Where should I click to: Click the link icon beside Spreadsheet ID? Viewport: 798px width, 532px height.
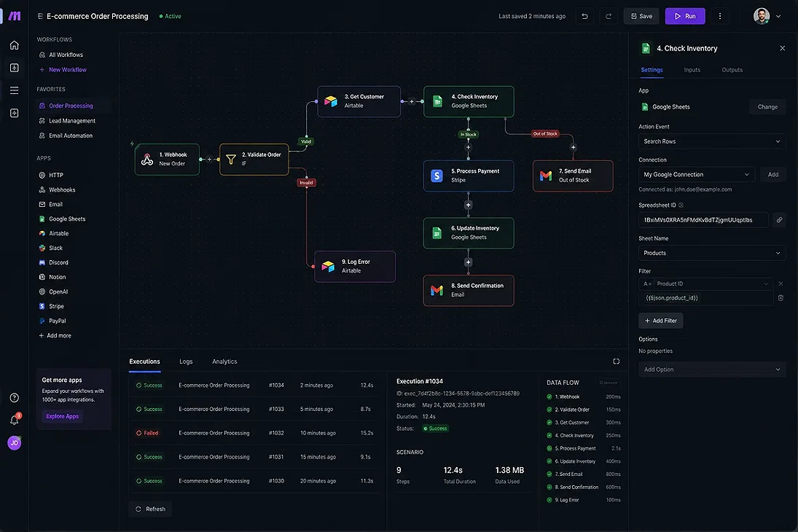click(779, 220)
